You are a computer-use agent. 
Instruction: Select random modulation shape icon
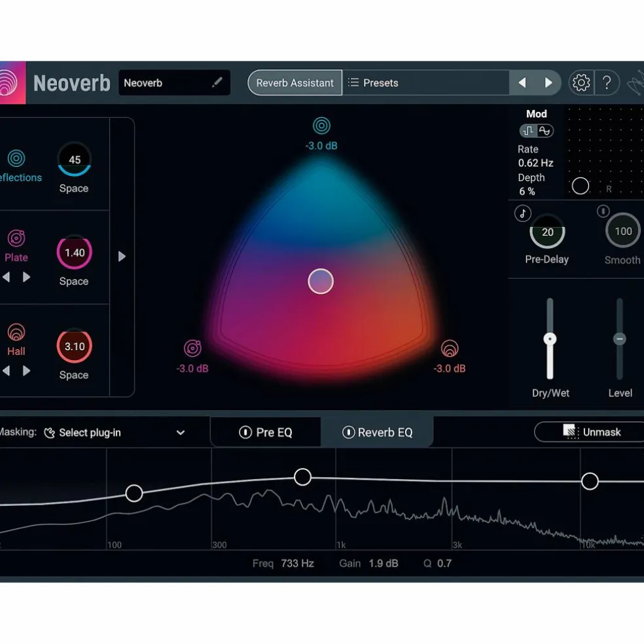[529, 131]
